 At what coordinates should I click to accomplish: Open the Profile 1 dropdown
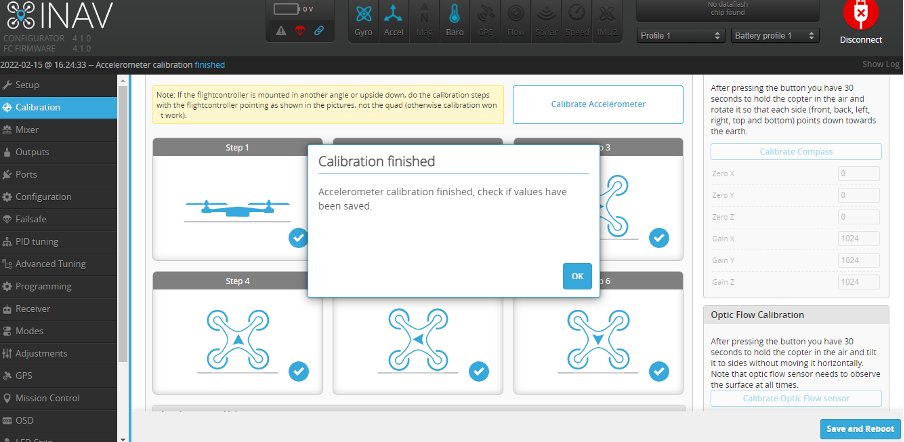(x=680, y=36)
